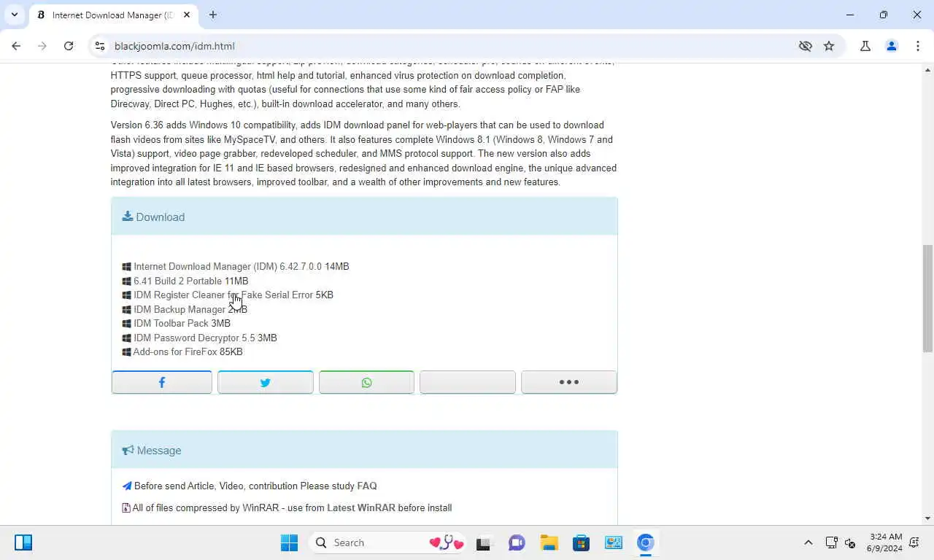Open the Chrome profile avatar
Image resolution: width=934 pixels, height=560 pixels.
[x=892, y=46]
